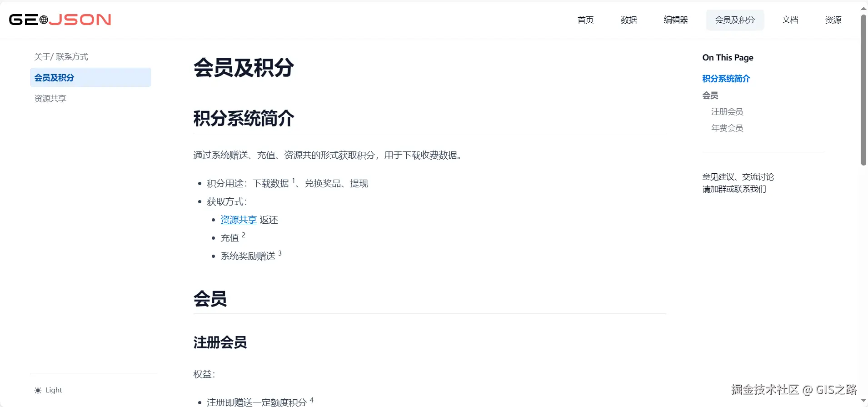868x407 pixels.
Task: Click the large 会员 section heading
Action: pyautogui.click(x=210, y=299)
